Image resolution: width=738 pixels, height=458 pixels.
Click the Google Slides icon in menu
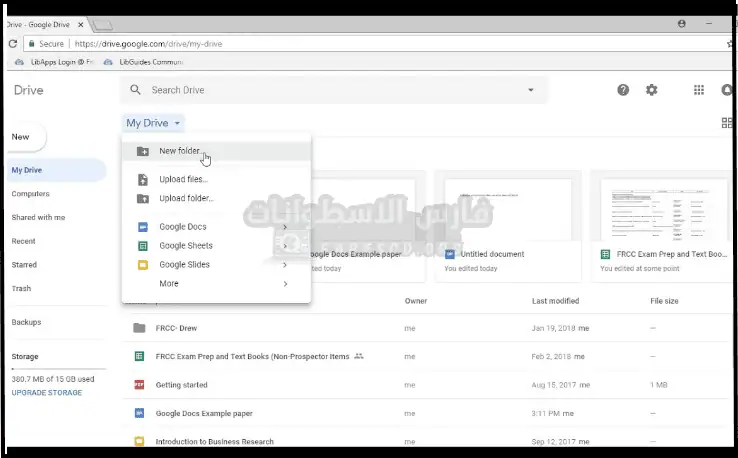coord(143,265)
